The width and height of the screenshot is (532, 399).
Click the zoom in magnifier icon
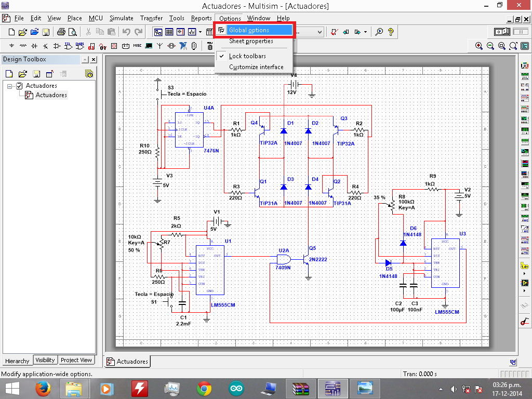[x=479, y=46]
